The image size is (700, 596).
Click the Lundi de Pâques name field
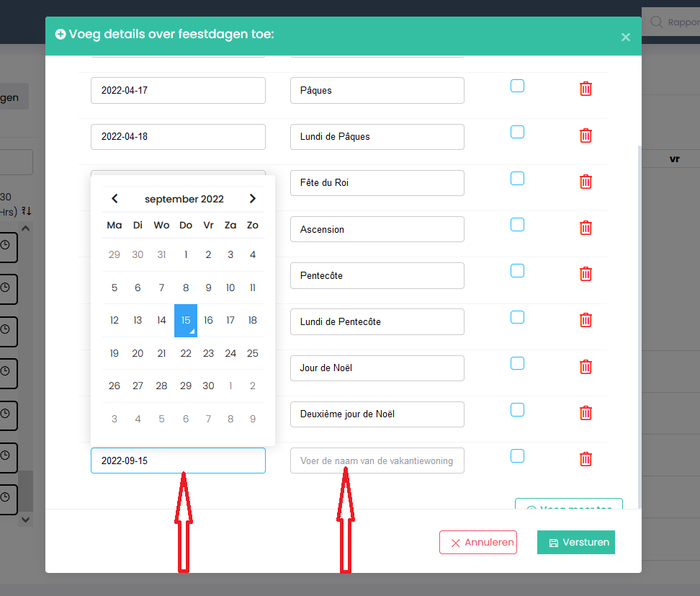point(377,137)
